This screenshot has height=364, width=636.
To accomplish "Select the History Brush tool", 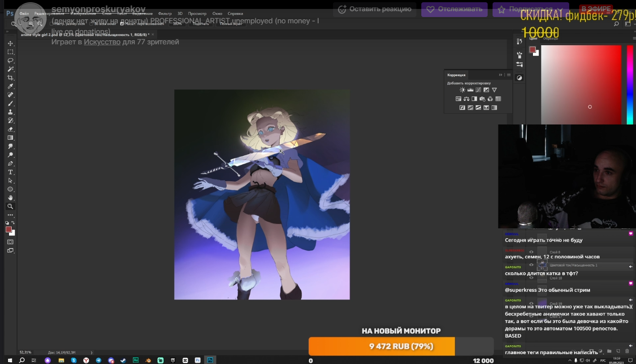I will coord(10,121).
